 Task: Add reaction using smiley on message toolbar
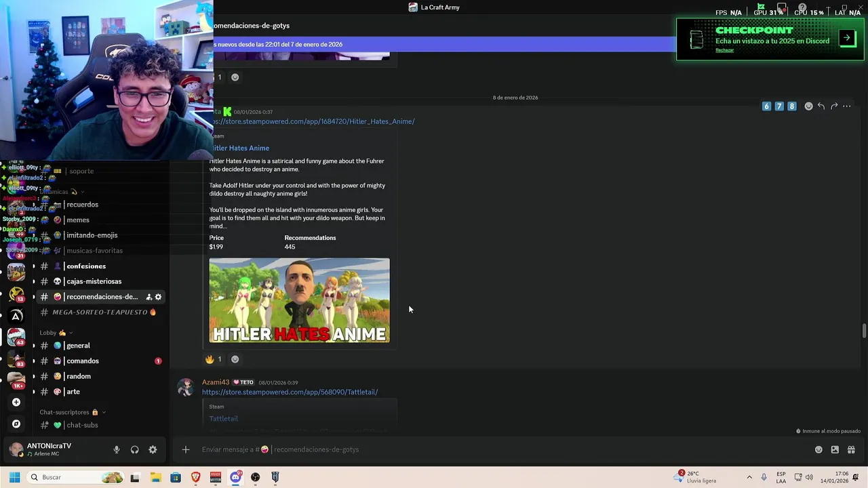(x=808, y=106)
